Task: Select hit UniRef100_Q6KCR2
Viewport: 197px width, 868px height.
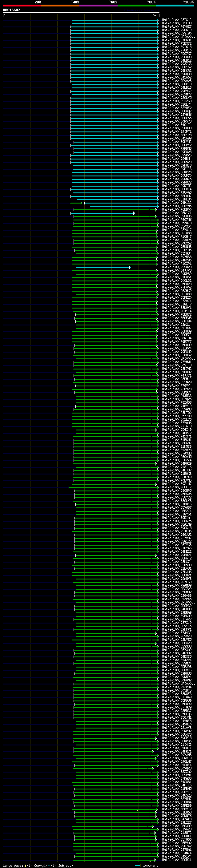Action: coord(176,71)
